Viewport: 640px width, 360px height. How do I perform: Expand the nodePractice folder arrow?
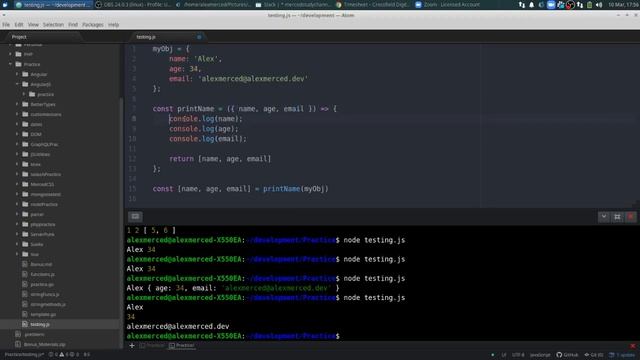click(x=17, y=204)
